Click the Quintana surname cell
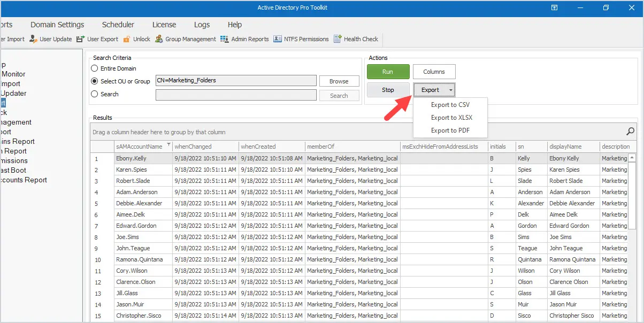Screen dimensions: 644x323 click(x=531, y=259)
